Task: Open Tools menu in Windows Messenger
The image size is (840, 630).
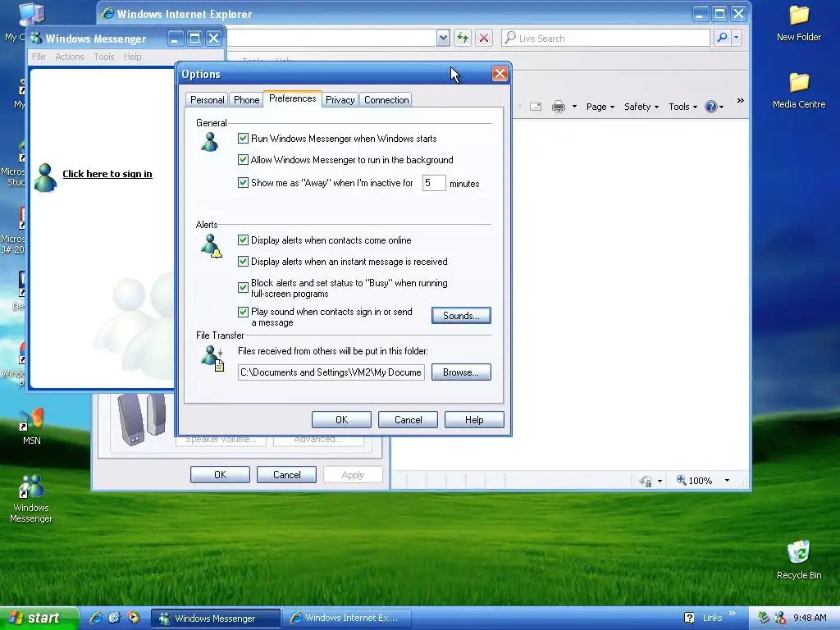Action: click(x=104, y=57)
